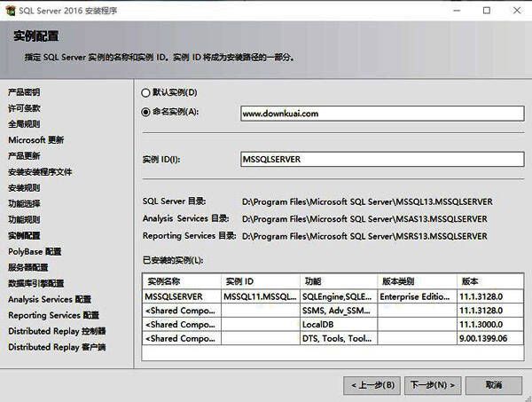Go to 功能选择 step in sidebar
Image resolution: width=532 pixels, height=402 pixels.
coord(24,204)
